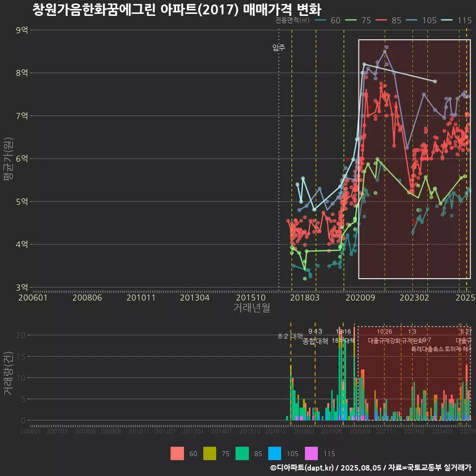Click the 입주 move-in marker label

279,48
